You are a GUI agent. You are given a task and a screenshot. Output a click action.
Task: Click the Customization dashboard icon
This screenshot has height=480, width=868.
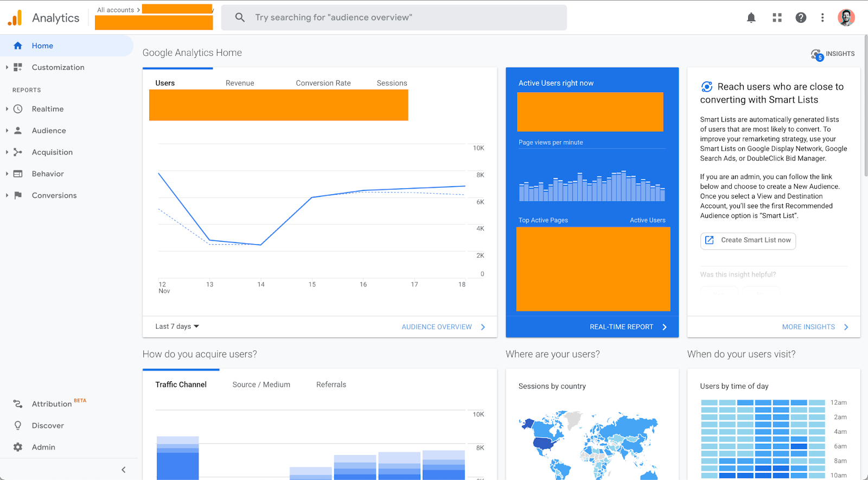[x=18, y=67]
